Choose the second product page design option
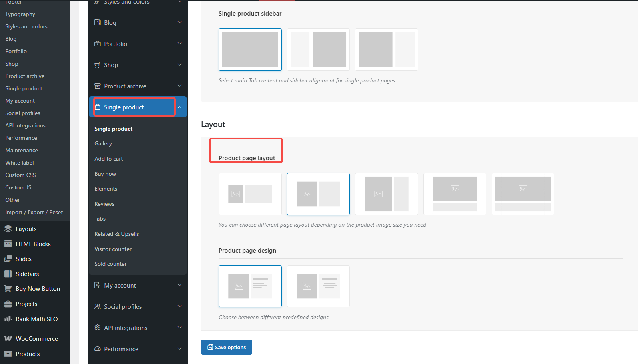The image size is (638, 364). click(318, 286)
